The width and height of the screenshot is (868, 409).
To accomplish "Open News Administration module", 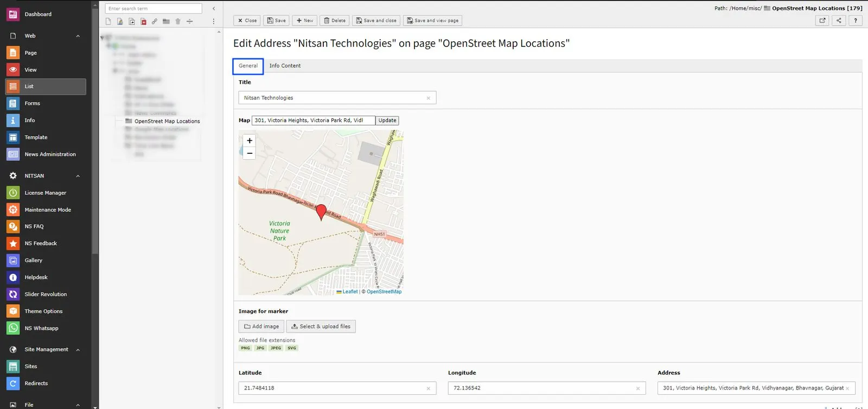I will pos(46,154).
